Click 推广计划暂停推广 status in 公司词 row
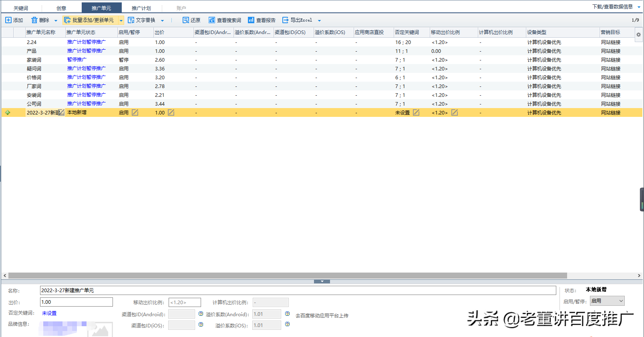Screen dimensions: 644x337 click(87, 104)
